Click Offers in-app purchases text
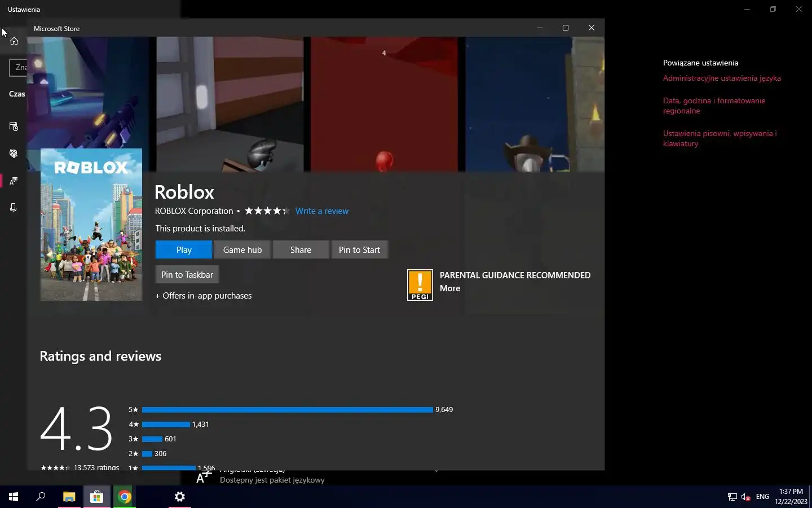The image size is (812, 508). 204,296
